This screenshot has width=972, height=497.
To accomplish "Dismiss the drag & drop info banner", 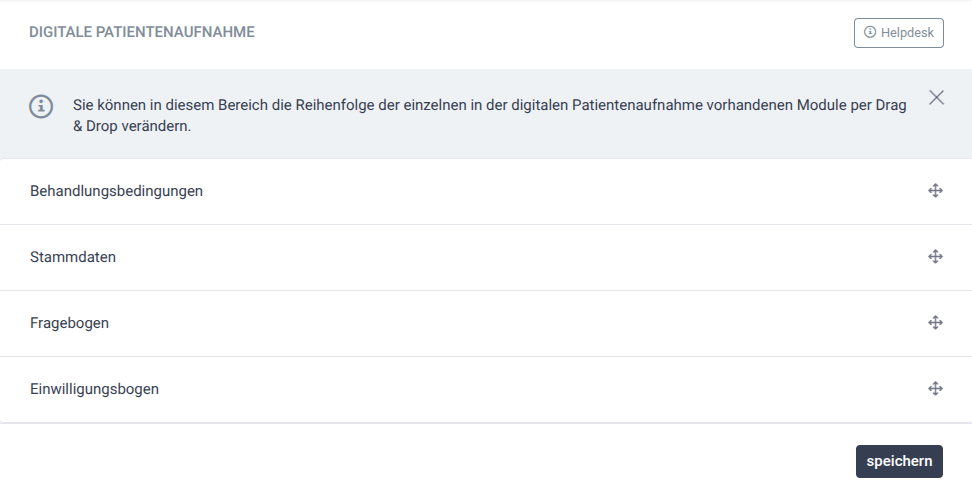I will pyautogui.click(x=936, y=97).
